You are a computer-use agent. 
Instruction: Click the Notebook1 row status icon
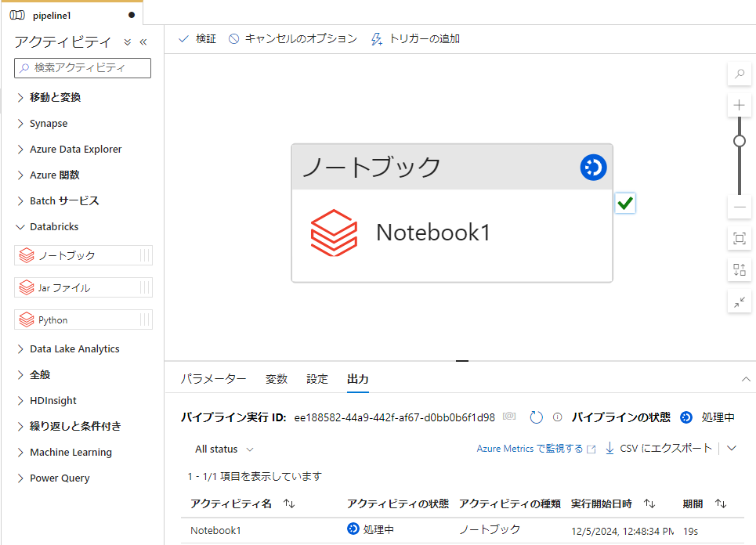coord(353,529)
